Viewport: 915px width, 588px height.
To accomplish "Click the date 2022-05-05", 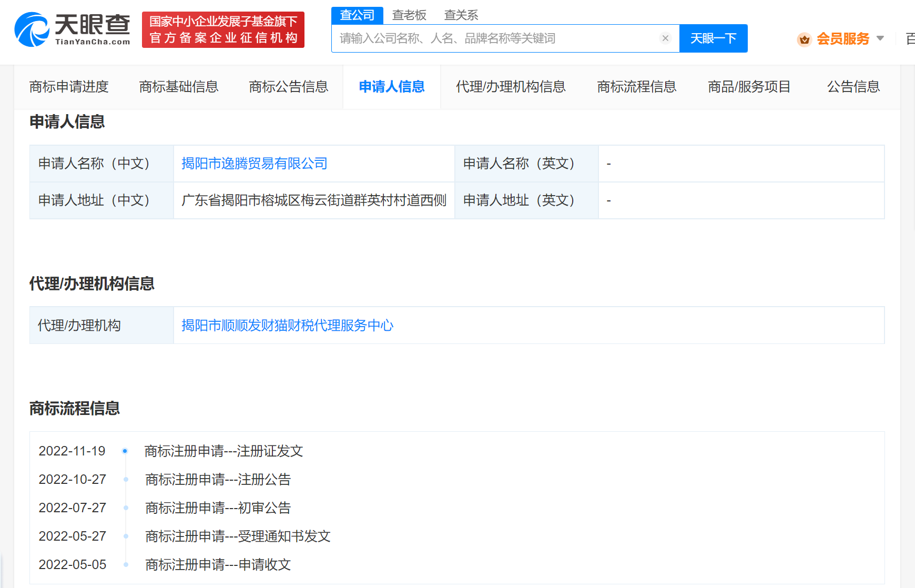I will [x=72, y=565].
